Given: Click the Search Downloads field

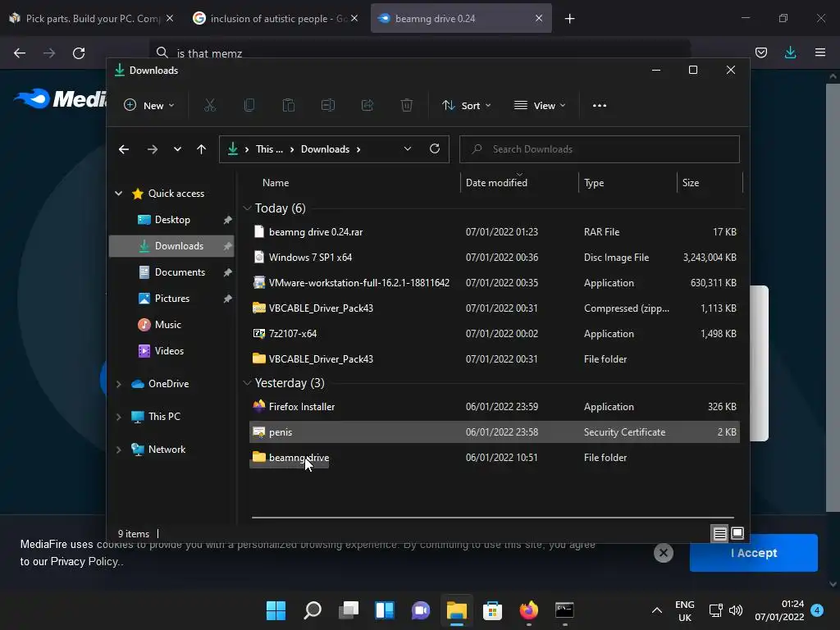Looking at the screenshot, I should pos(600,149).
